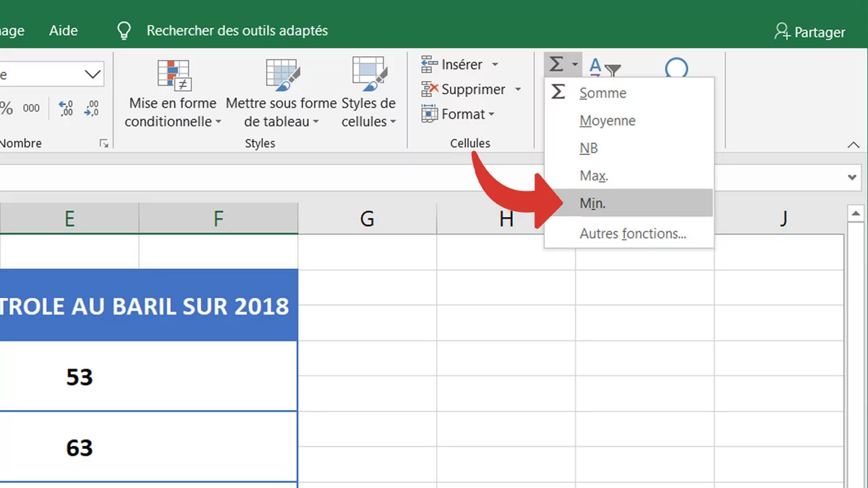Open the Aide ribbon tab
The width and height of the screenshot is (868, 488).
point(64,31)
